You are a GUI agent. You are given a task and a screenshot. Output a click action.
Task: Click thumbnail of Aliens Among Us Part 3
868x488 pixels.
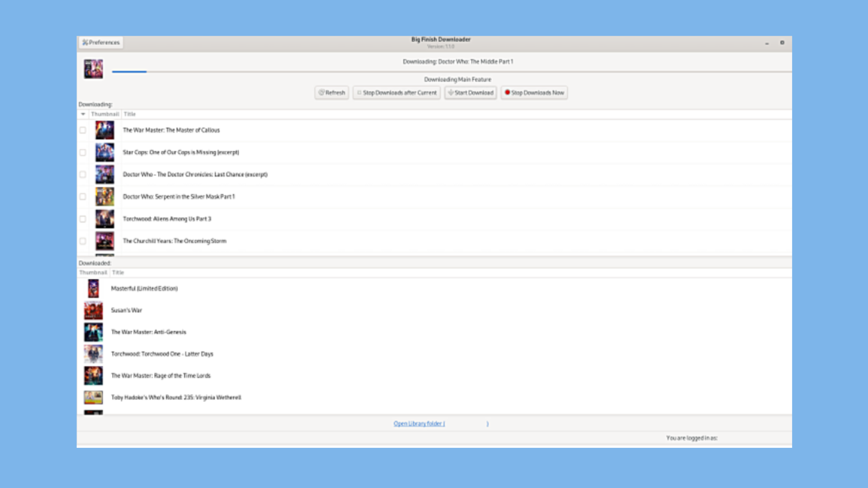click(x=104, y=219)
